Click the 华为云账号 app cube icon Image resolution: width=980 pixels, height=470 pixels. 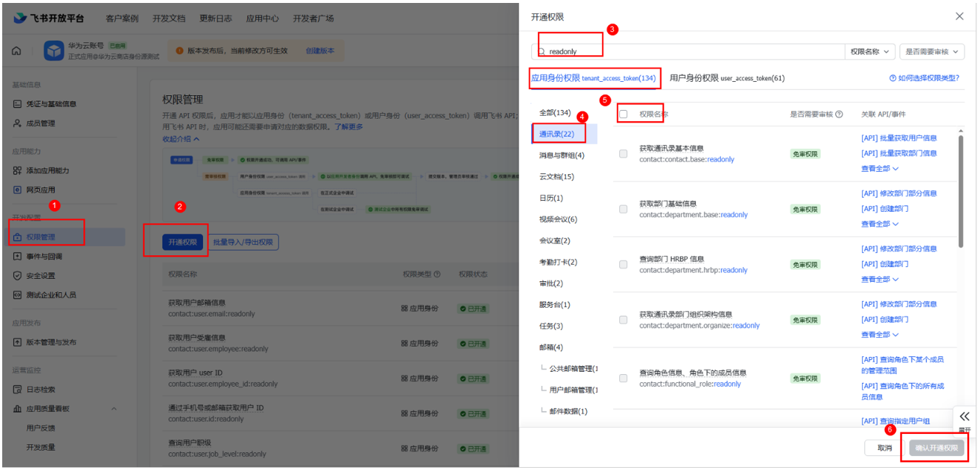click(54, 51)
